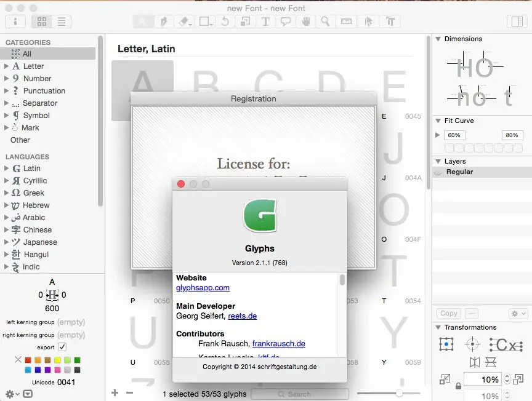Click the scale up icon

pos(518,379)
